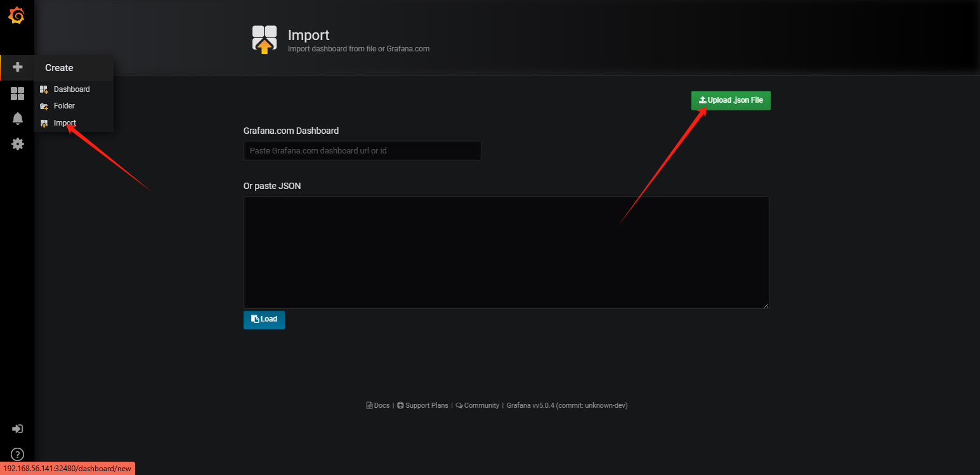The height and width of the screenshot is (475, 980).
Task: Open the Support Plans footer link
Action: coord(422,405)
